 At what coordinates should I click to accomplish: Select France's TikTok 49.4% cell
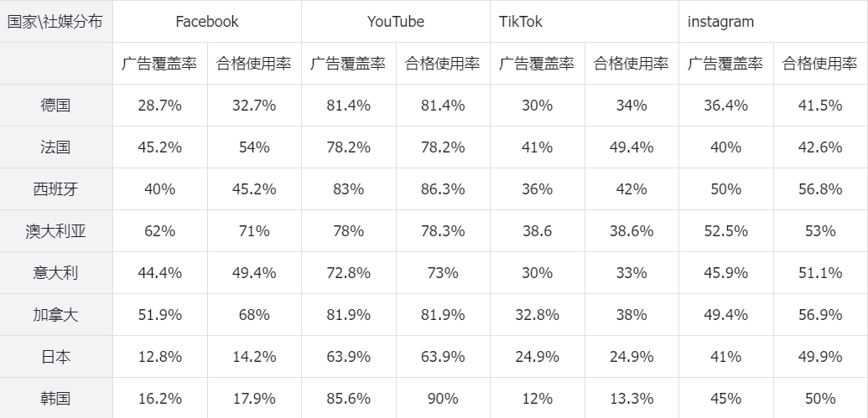[x=632, y=147]
